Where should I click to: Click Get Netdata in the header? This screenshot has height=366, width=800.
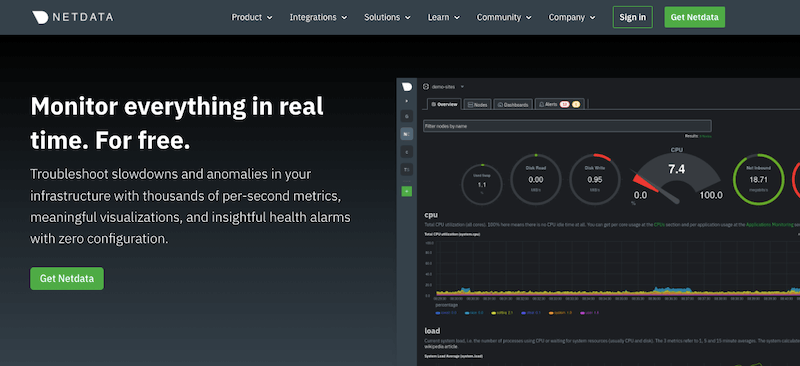point(694,17)
